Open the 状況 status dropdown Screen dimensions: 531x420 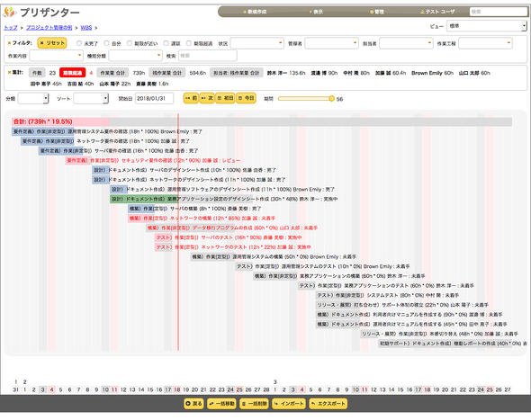click(x=257, y=43)
